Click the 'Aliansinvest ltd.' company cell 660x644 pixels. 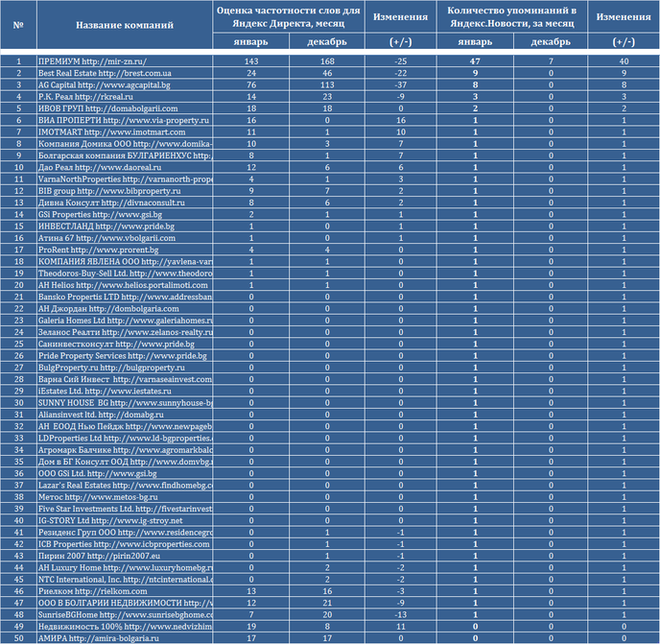[125, 415]
